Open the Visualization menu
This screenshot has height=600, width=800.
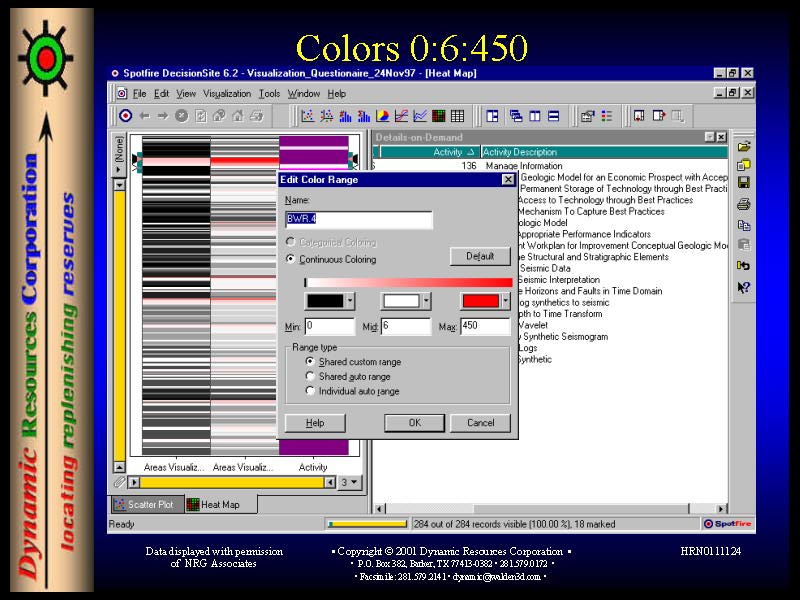227,94
